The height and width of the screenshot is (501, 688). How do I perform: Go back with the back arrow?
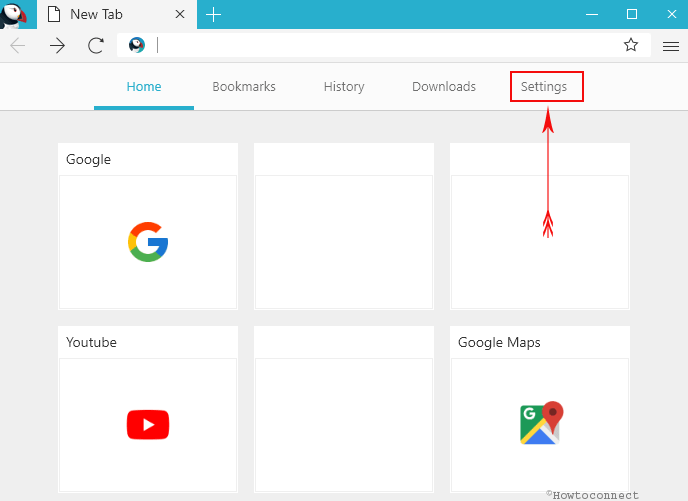coord(18,45)
